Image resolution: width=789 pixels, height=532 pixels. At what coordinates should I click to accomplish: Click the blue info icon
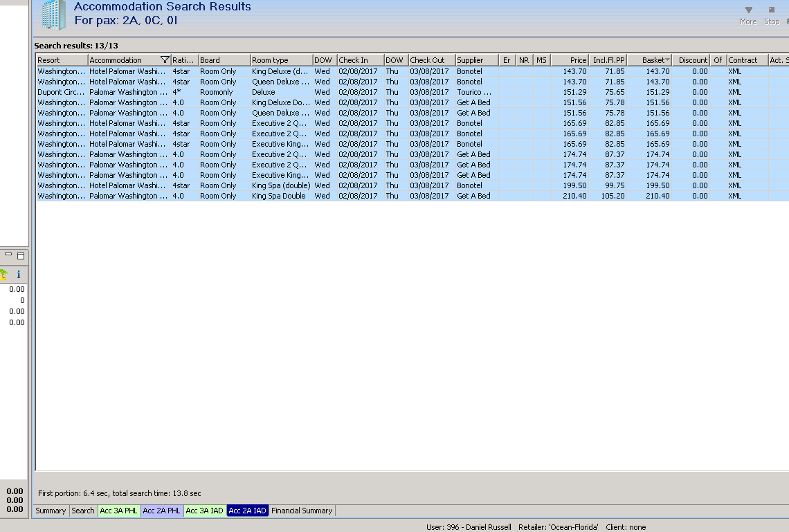tap(19, 274)
